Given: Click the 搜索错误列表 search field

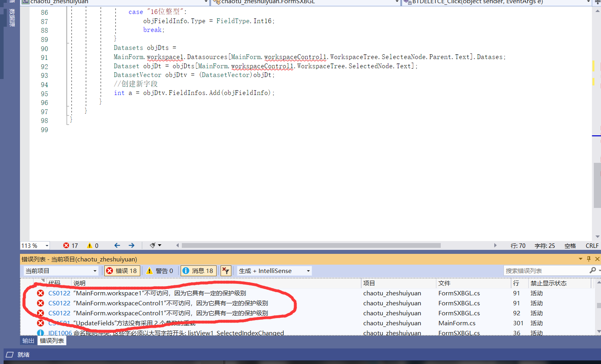Looking at the screenshot, I should pyautogui.click(x=546, y=271).
